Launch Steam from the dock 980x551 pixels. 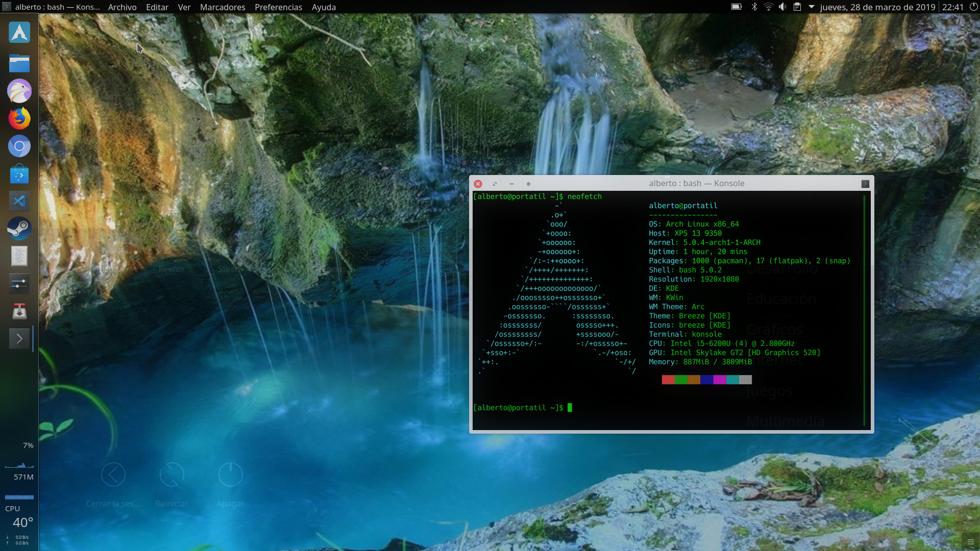[19, 229]
